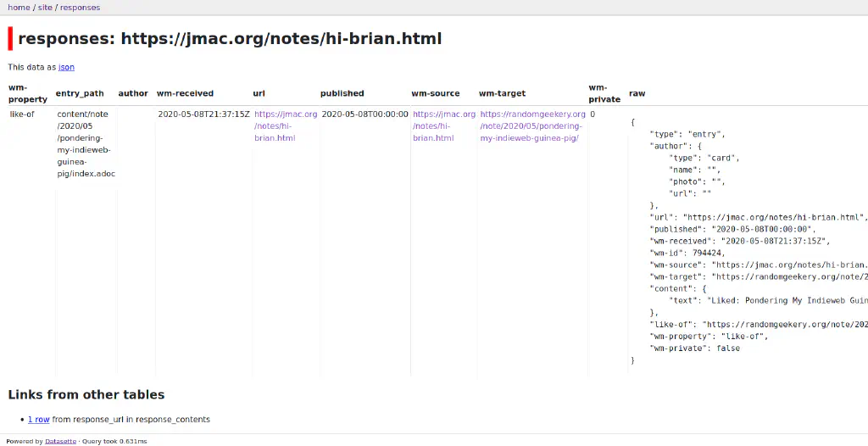Screen dimensions: 868x446
Task: Open the url column jmac.org link
Action: coord(286,125)
